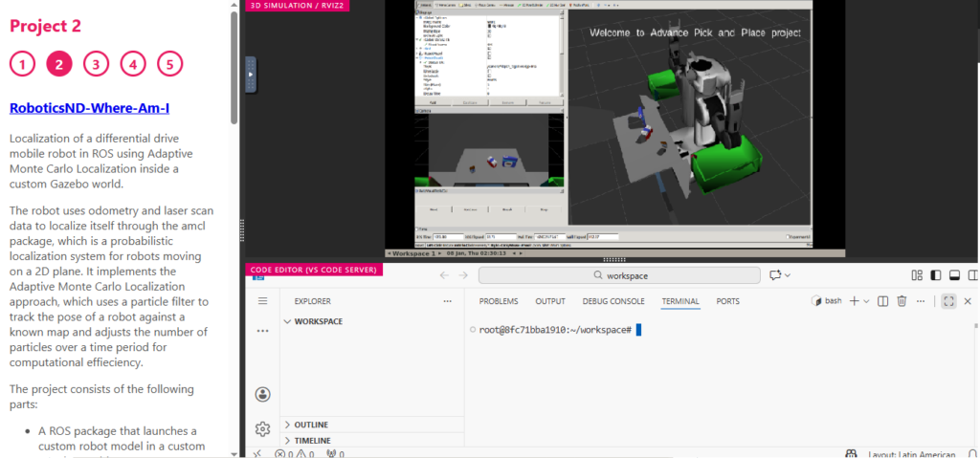Collapse the WORKSPACE folder section
The image size is (980, 458).
coord(318,321)
